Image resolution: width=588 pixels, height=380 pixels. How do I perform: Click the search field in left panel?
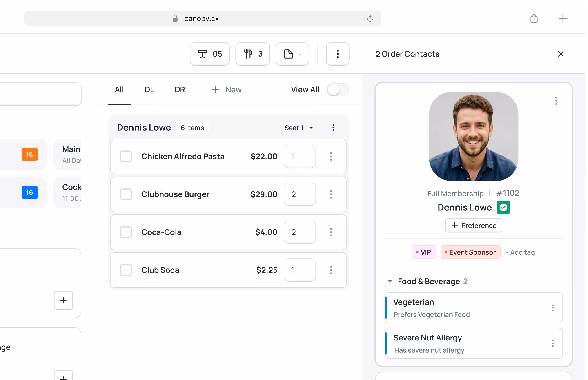click(x=41, y=94)
